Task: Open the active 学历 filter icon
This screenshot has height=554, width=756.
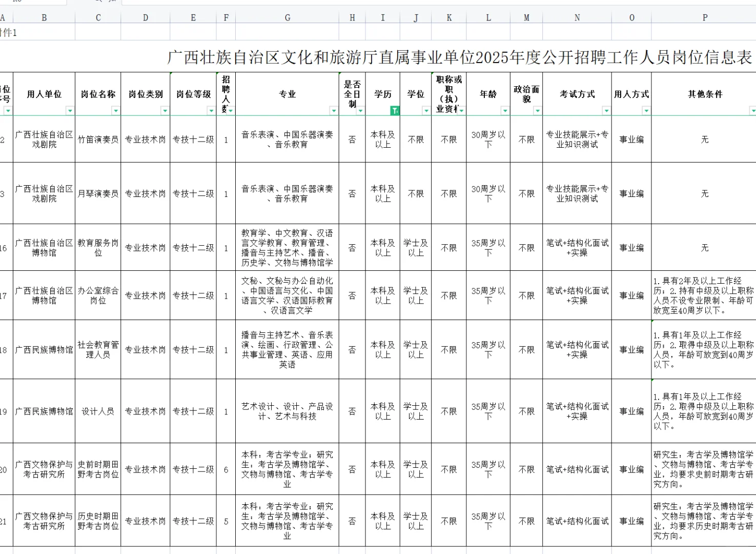Action: tap(395, 111)
